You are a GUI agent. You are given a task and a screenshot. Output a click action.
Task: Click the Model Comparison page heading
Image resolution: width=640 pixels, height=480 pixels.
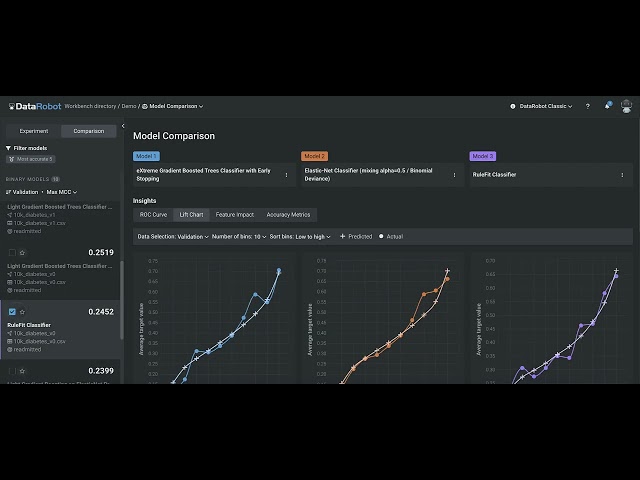coord(174,136)
